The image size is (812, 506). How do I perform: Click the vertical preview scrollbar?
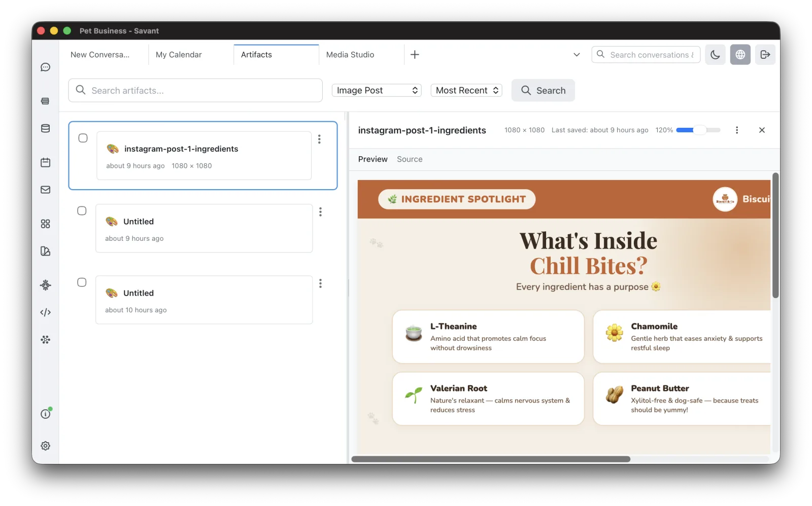point(775,235)
